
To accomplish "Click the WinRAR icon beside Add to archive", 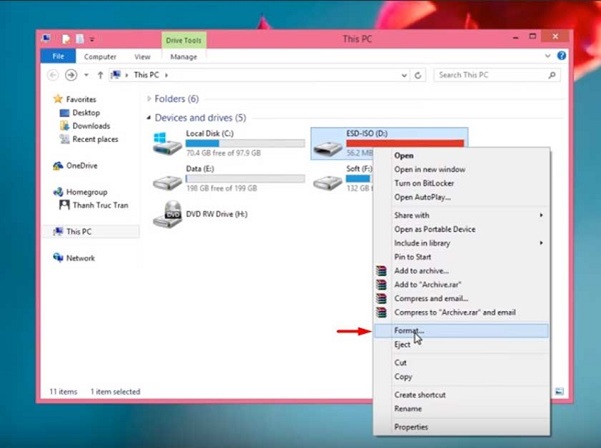I will pos(381,271).
